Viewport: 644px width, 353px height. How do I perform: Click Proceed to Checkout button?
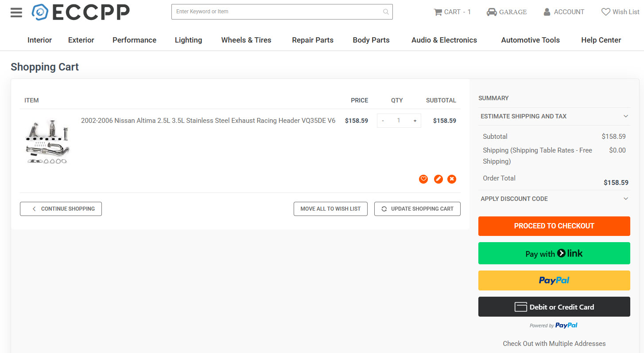pyautogui.click(x=554, y=226)
